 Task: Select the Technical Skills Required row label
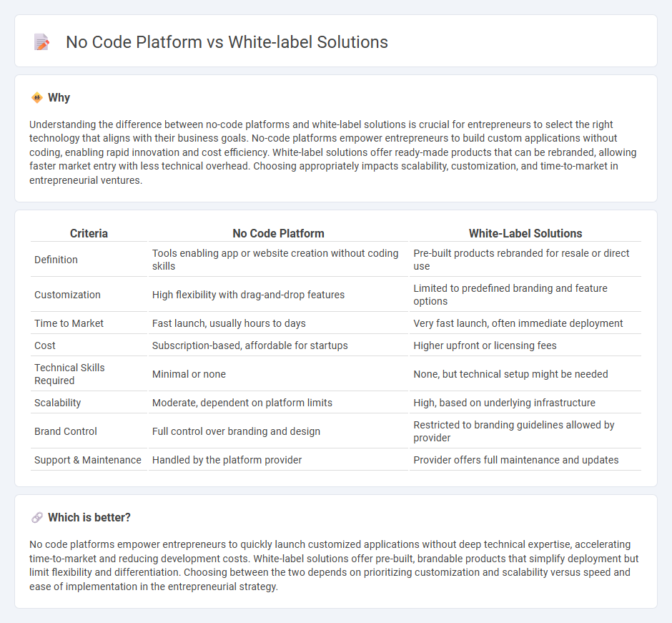[x=69, y=374]
